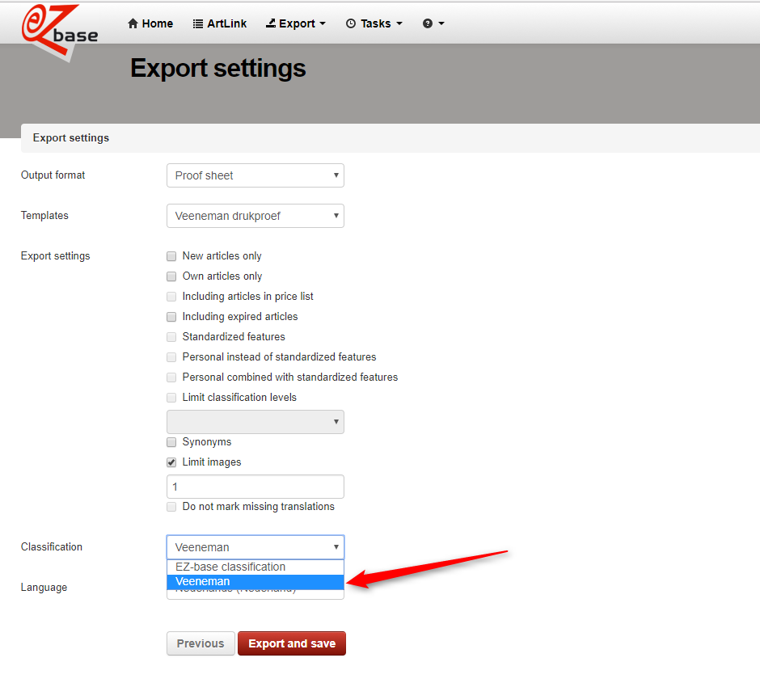
Task: Open the Templates dropdown
Action: [255, 216]
